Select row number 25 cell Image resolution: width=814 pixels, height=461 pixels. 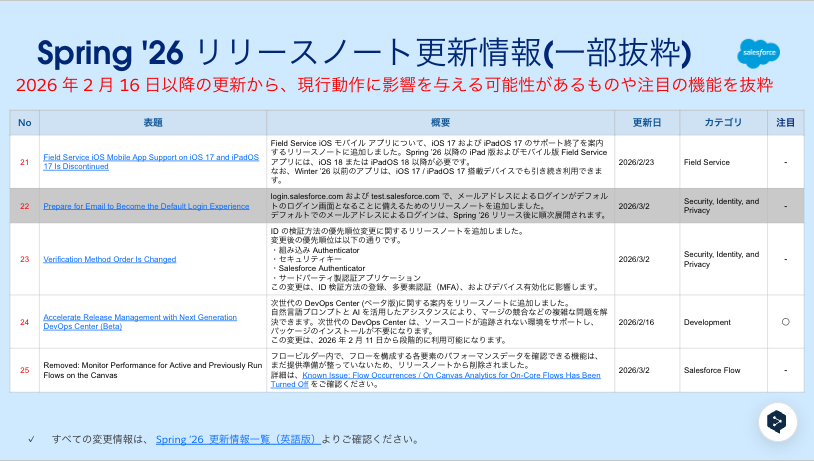point(24,370)
